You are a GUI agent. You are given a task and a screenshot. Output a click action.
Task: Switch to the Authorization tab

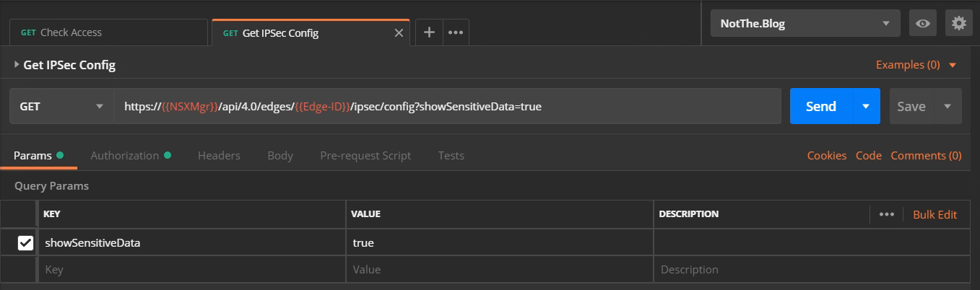[x=124, y=156]
